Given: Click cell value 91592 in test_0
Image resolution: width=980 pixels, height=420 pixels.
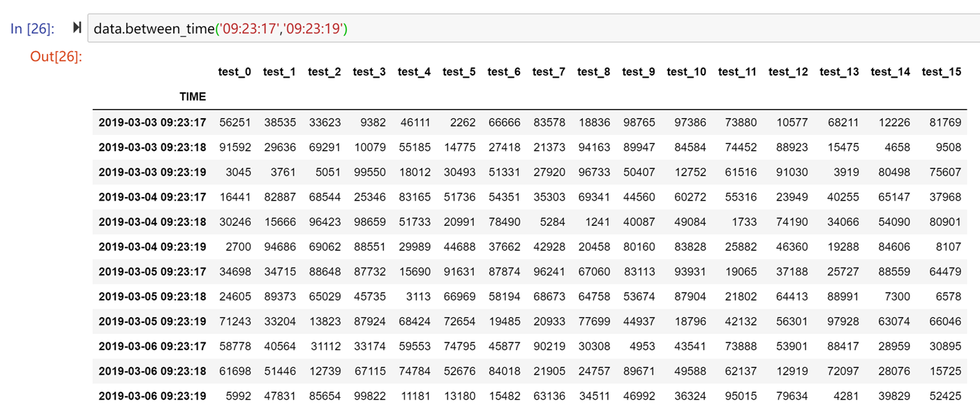Looking at the screenshot, I should [235, 147].
